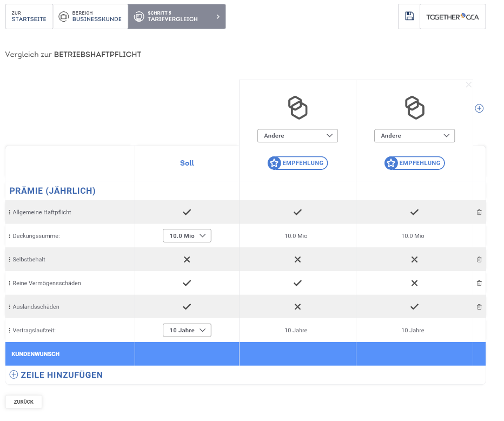The width and height of the screenshot is (504, 421).
Task: Click the plus icon to add comparison column
Action: [479, 108]
